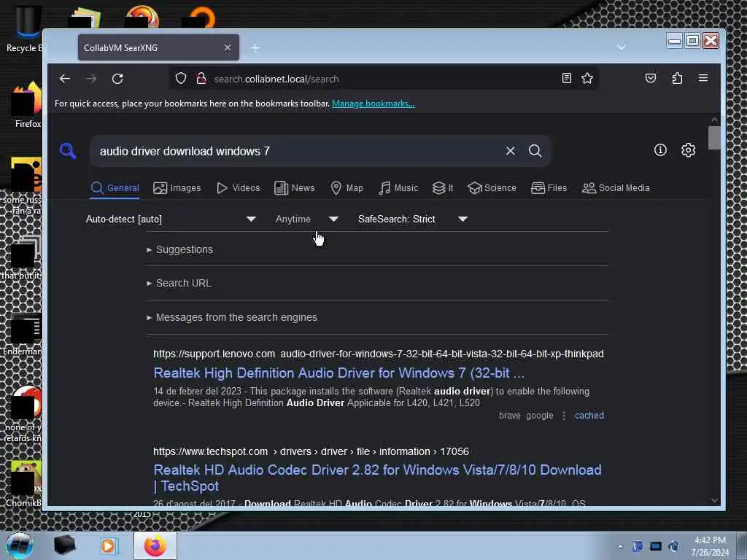
Task: Open the Anytime time range dropdown
Action: click(307, 219)
